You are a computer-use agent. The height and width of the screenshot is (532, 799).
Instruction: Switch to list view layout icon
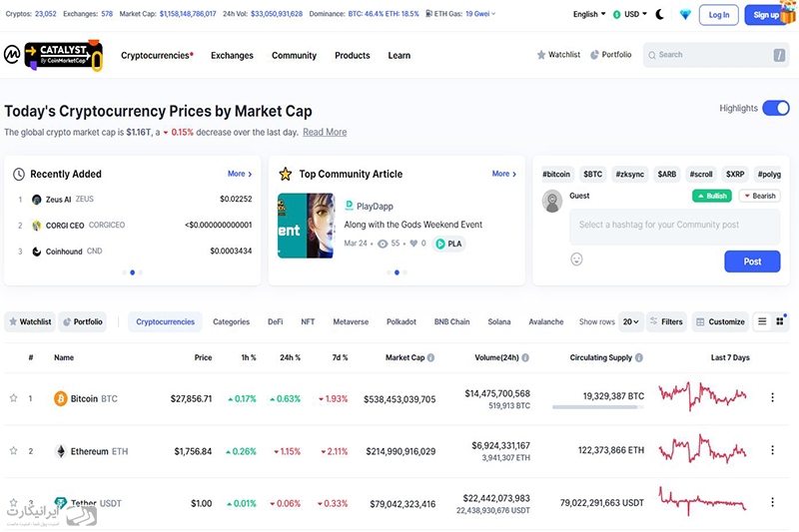762,321
